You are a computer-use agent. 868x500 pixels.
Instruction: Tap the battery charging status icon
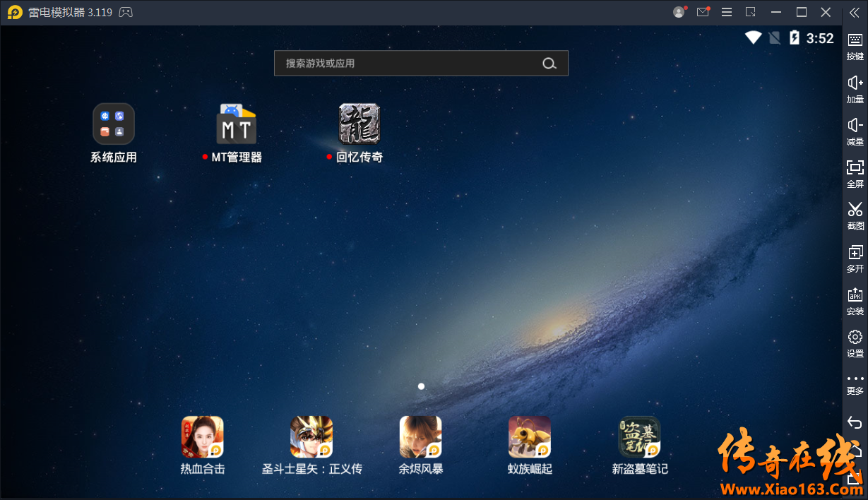pyautogui.click(x=795, y=37)
